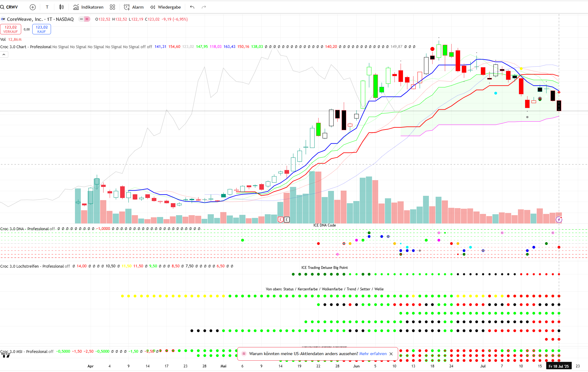Open the T timeframe interval dropdown
This screenshot has width=588, height=372.
[x=47, y=7]
